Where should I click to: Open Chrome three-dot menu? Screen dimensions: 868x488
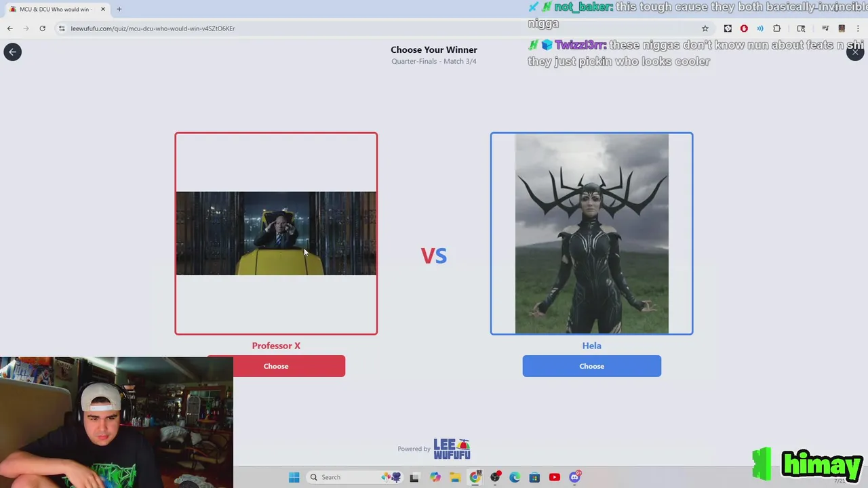pyautogui.click(x=858, y=28)
